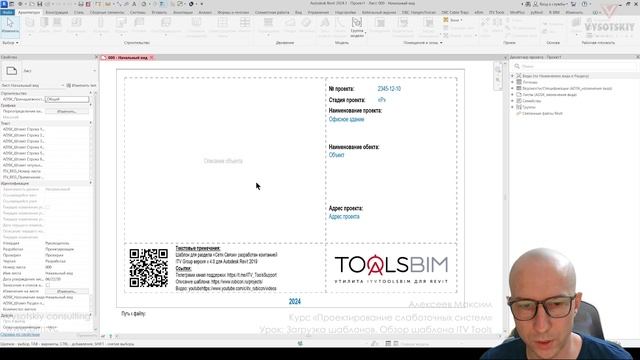Switch to the Конструкция ribbon tab

(x=57, y=13)
